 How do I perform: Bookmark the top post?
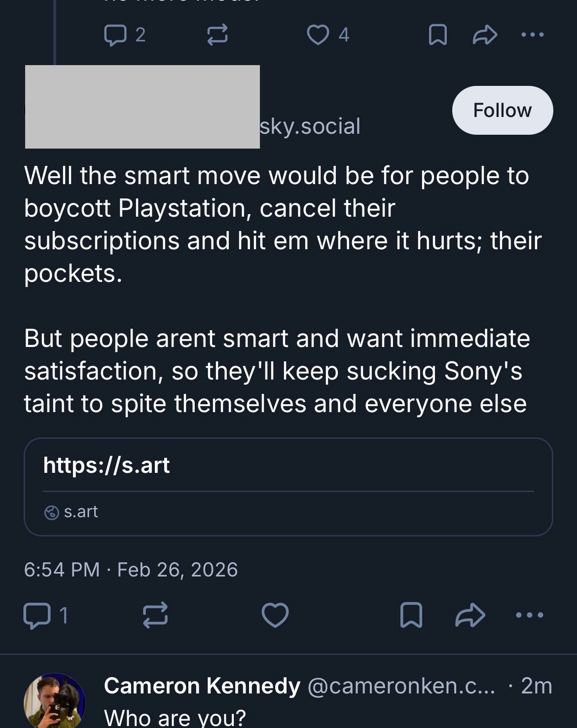pos(437,35)
